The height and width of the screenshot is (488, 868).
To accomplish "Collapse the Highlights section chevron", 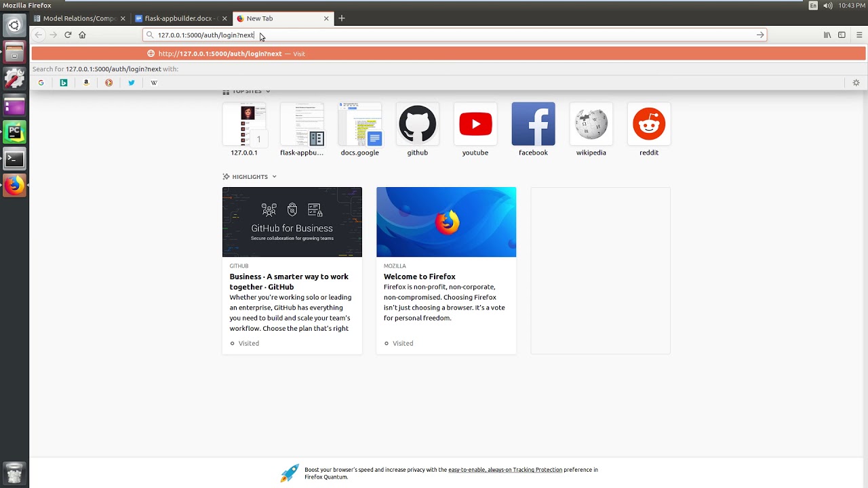I will pos(274,177).
